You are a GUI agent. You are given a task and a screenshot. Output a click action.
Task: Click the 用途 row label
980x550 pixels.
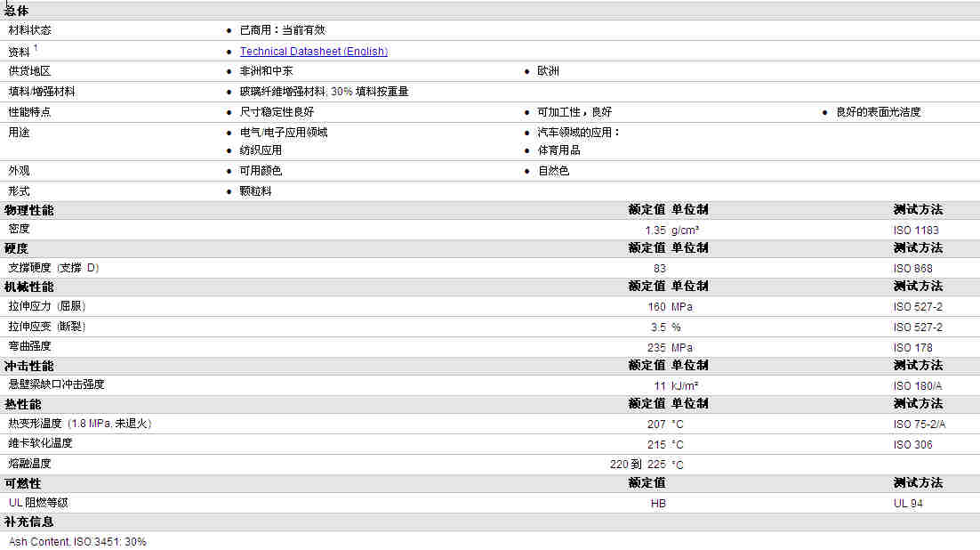pyautogui.click(x=19, y=133)
